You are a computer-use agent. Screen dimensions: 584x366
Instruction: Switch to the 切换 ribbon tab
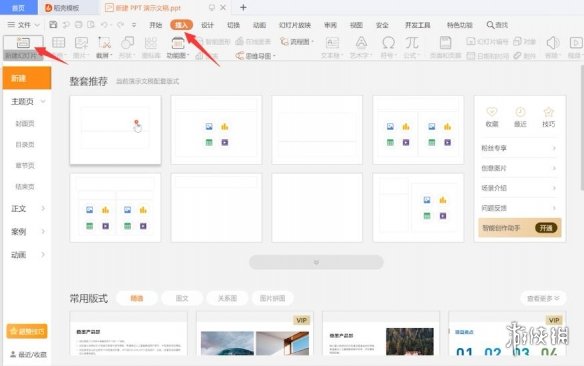[233, 25]
